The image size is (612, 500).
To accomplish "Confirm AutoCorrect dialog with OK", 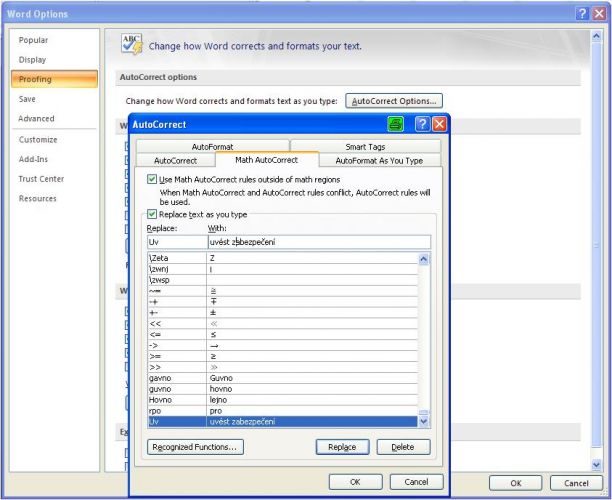I will tap(356, 482).
